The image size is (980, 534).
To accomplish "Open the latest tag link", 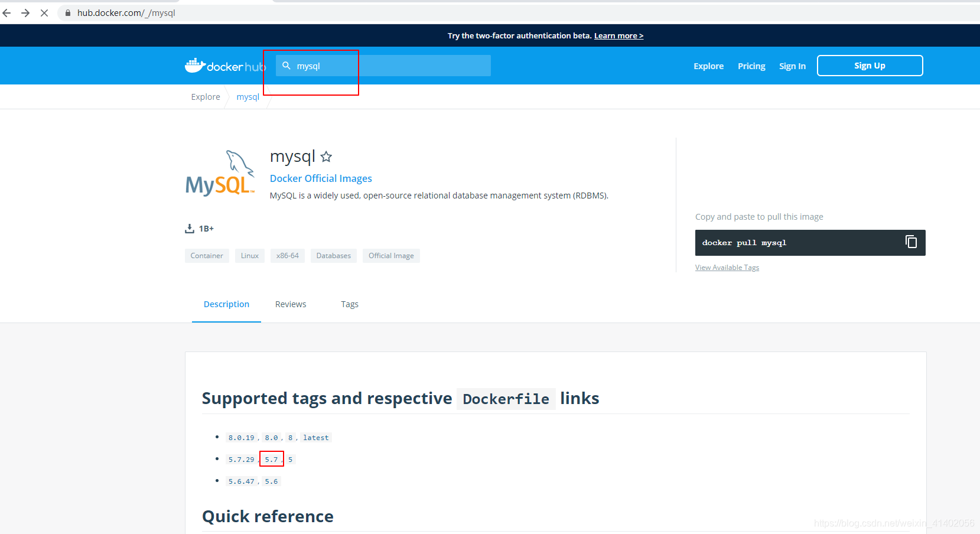I will 316,438.
